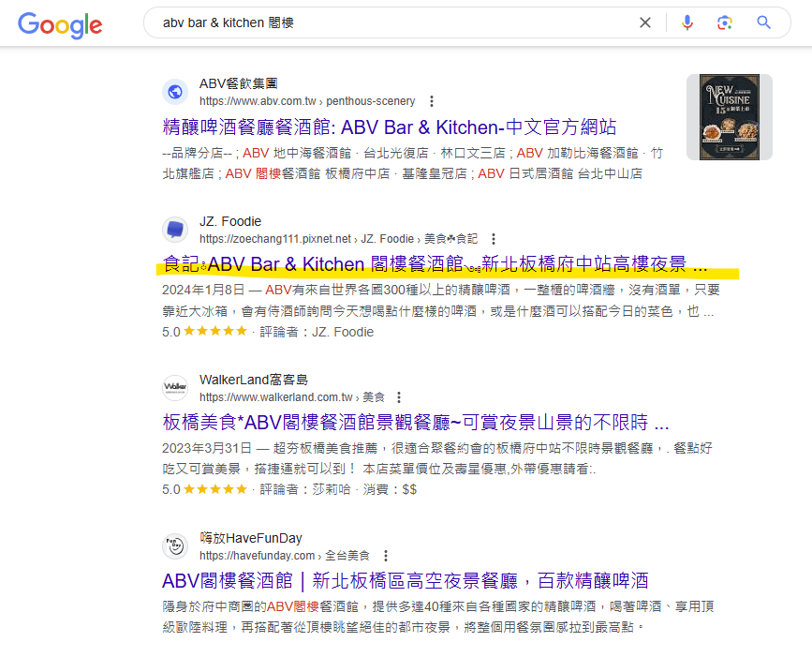Open three-dot menu for HaveFunDay result
The height and width of the screenshot is (657, 812).
(x=386, y=556)
